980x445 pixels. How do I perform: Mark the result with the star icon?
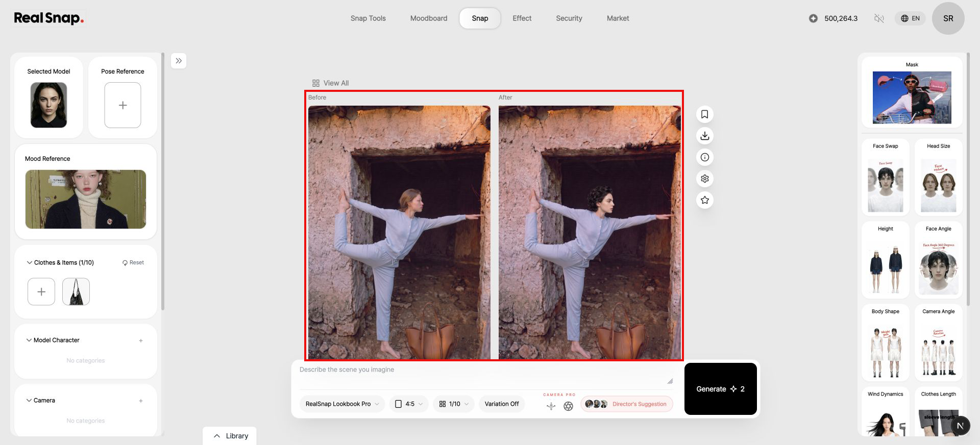(x=704, y=200)
